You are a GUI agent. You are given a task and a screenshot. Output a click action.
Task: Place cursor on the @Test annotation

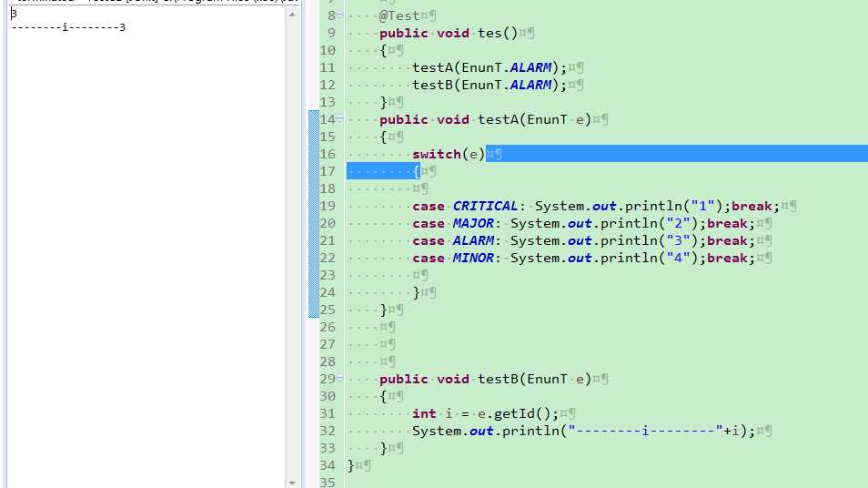[399, 15]
